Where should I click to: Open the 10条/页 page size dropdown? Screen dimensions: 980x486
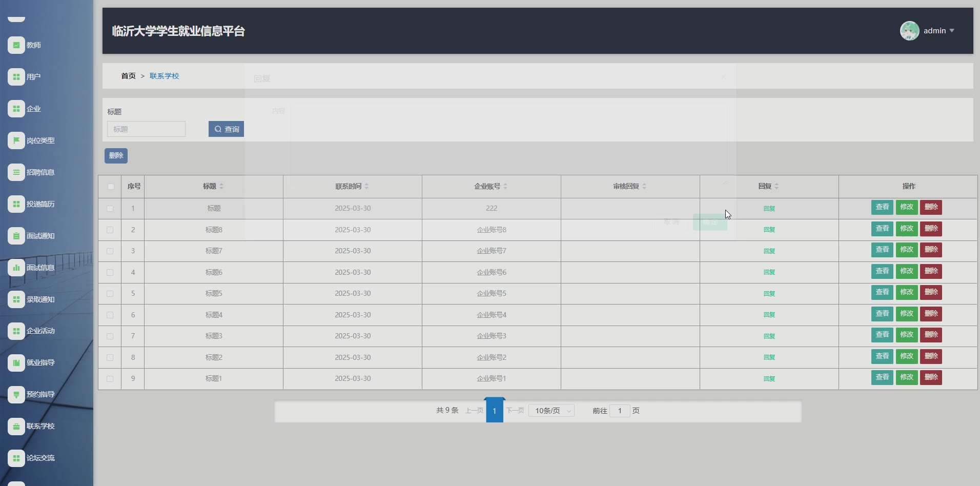[x=552, y=411]
